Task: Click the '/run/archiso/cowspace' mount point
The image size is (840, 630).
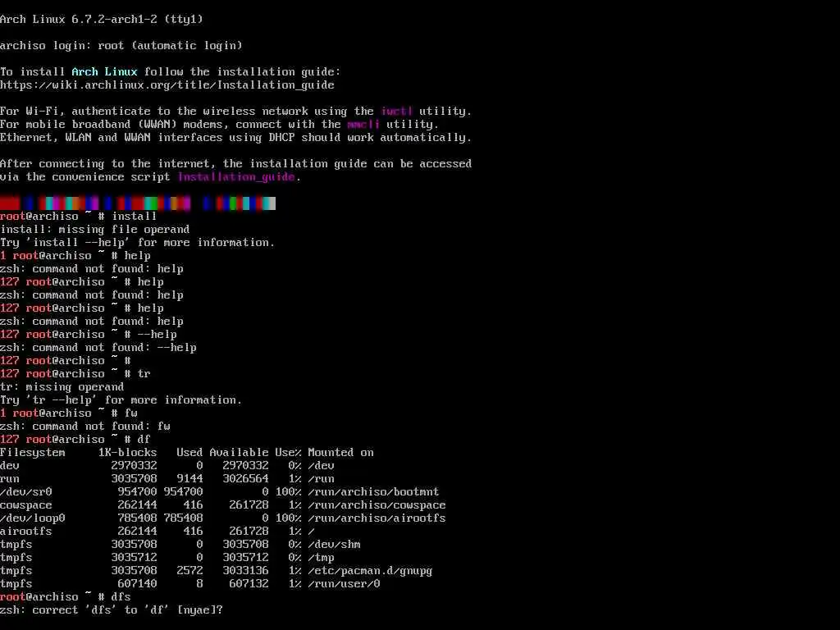Action: pos(377,504)
